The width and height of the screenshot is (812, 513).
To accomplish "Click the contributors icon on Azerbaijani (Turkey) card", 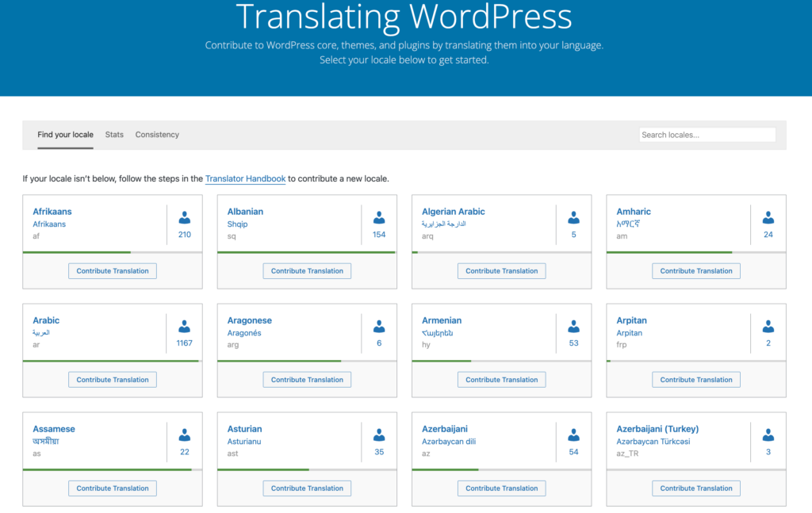I will pos(768,435).
